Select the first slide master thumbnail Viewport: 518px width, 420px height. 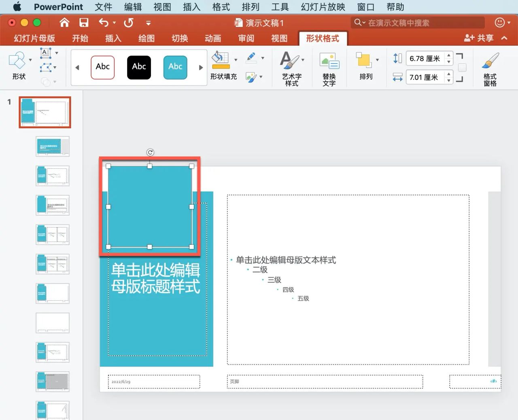(45, 112)
